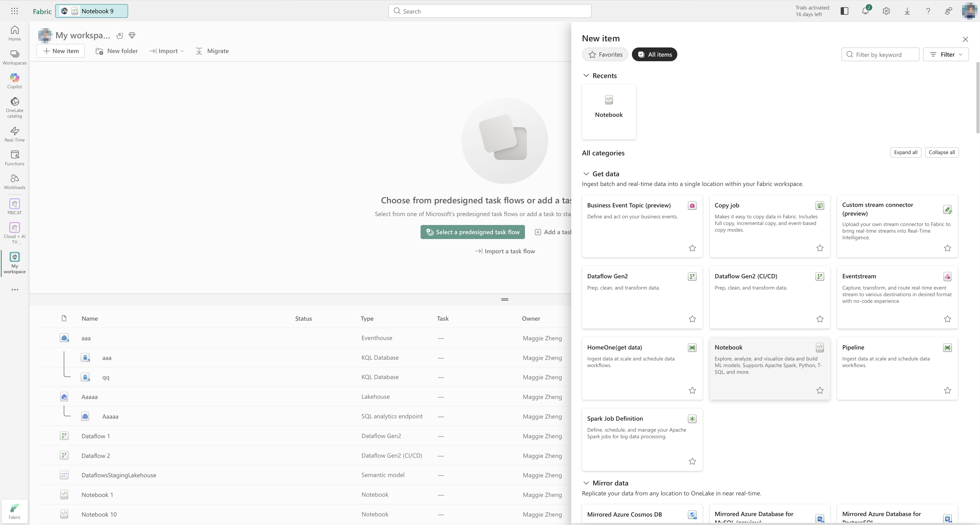The height and width of the screenshot is (525, 980).
Task: Open the Pipeline card
Action: [x=897, y=368]
